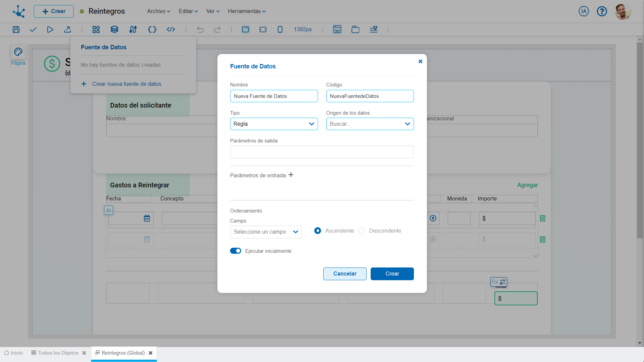Toggle Ejecutar inicialmente switch
Image resolution: width=644 pixels, height=362 pixels.
coord(235,251)
